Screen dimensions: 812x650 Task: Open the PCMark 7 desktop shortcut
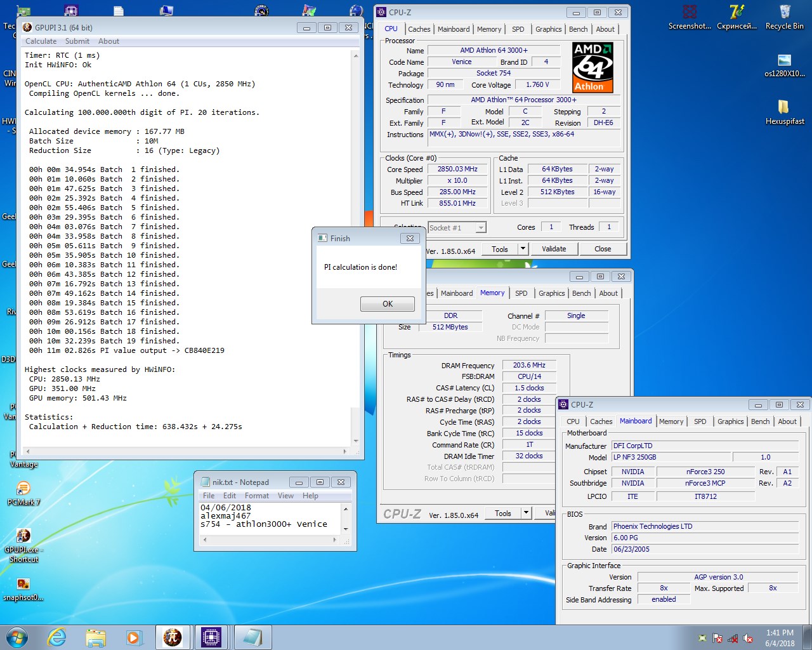pyautogui.click(x=23, y=493)
